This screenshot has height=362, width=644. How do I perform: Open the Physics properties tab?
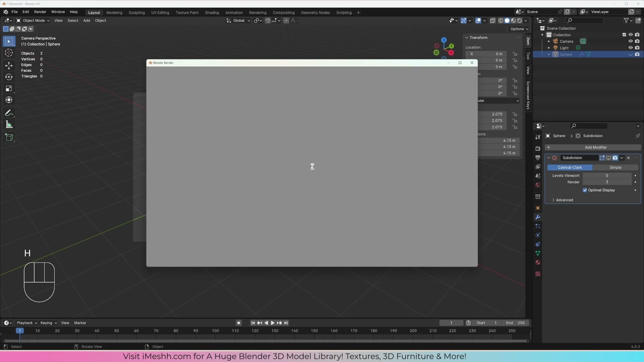point(538,235)
